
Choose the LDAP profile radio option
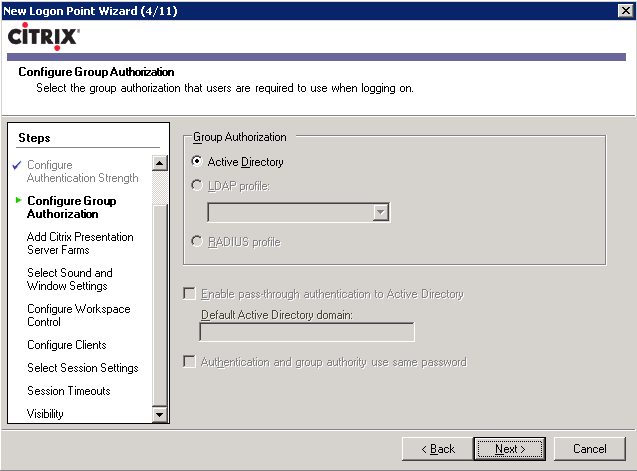(197, 186)
